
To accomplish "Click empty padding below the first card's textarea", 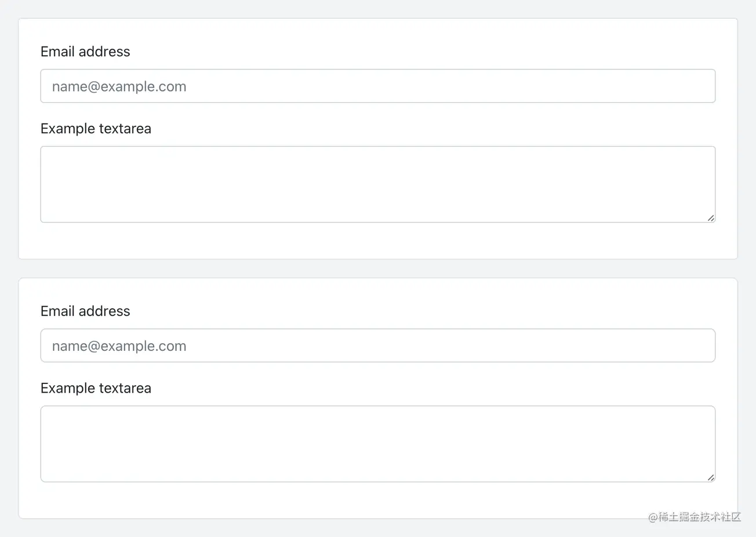I will [x=377, y=241].
